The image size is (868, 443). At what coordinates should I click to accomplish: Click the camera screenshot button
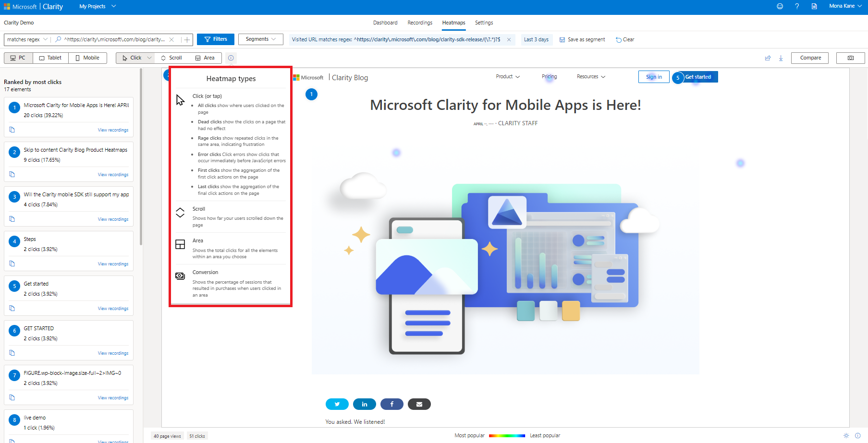pos(851,58)
